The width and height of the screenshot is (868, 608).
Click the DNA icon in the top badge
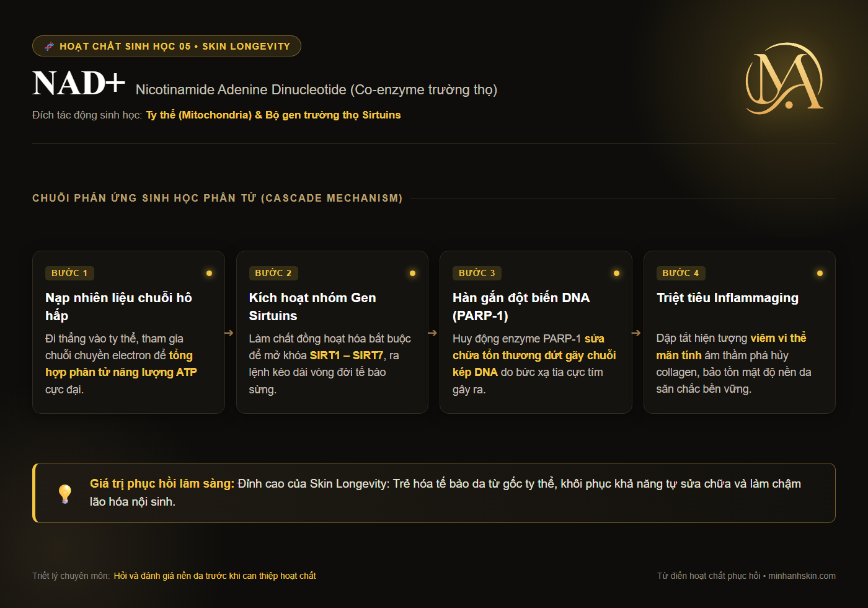(50, 46)
